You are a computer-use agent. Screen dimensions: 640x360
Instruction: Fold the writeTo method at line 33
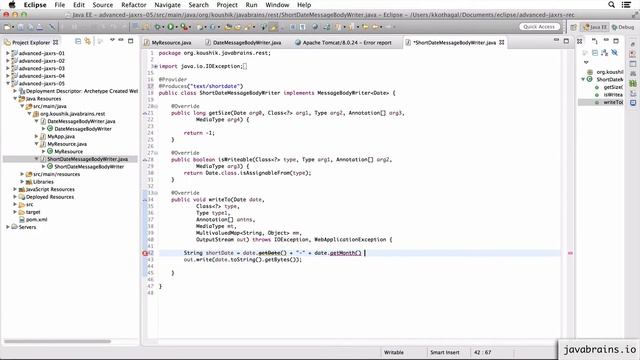point(156,193)
